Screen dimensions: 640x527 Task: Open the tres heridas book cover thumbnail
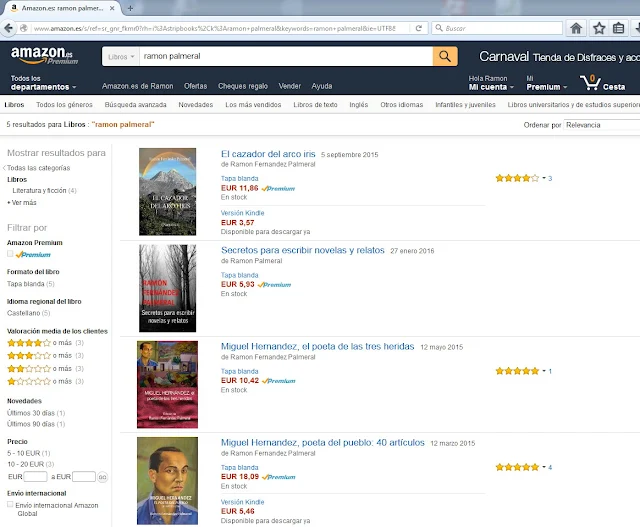coord(167,385)
